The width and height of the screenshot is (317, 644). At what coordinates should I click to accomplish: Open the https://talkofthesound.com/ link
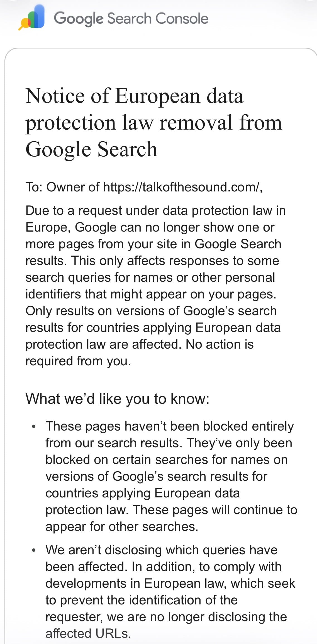182,187
